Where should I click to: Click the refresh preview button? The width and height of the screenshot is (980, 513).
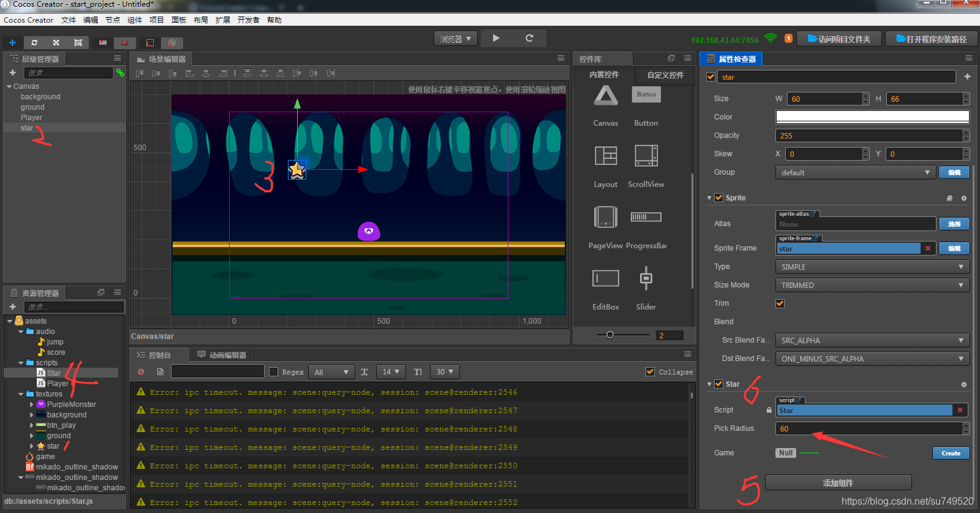(x=529, y=38)
